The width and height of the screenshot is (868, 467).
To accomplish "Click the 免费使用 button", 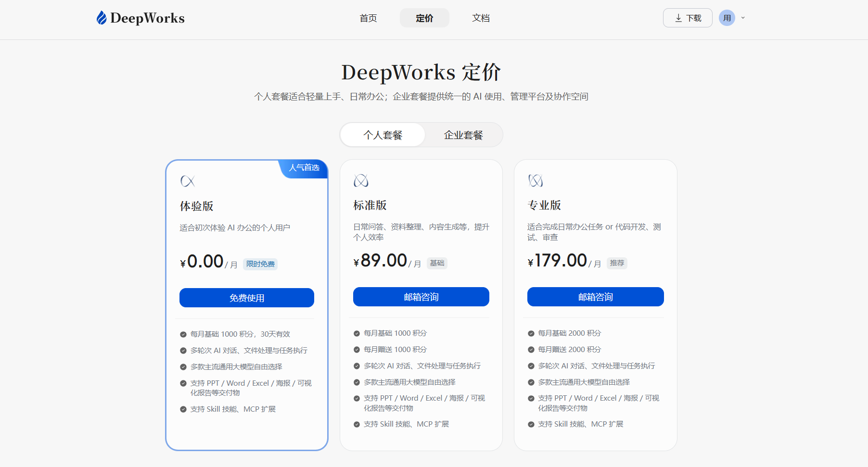I will coord(247,298).
